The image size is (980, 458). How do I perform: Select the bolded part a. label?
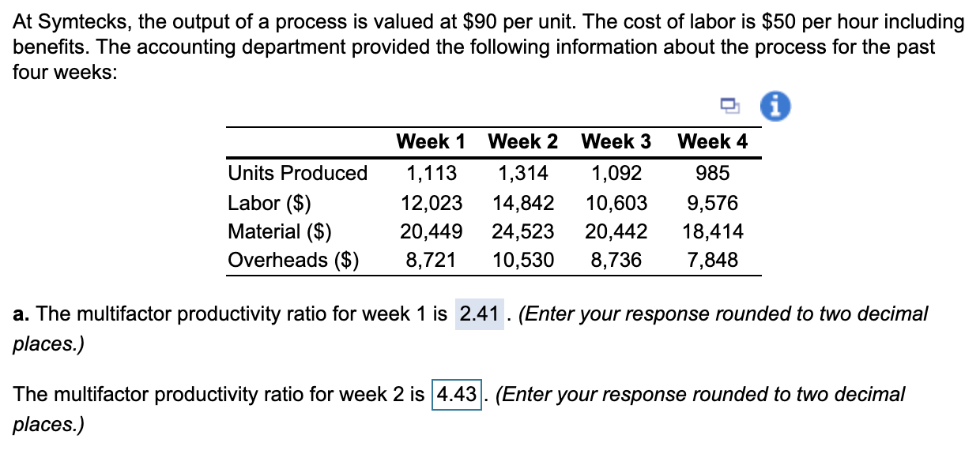coord(19,313)
